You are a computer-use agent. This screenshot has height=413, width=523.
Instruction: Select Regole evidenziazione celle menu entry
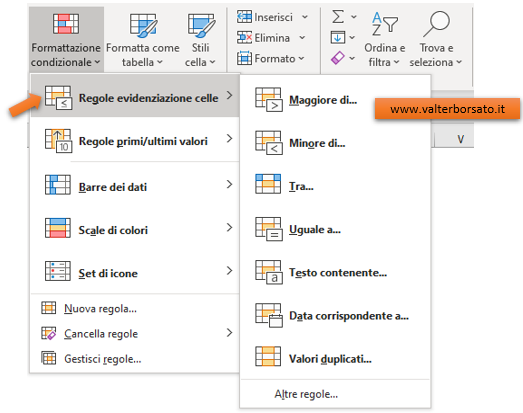[135, 96]
